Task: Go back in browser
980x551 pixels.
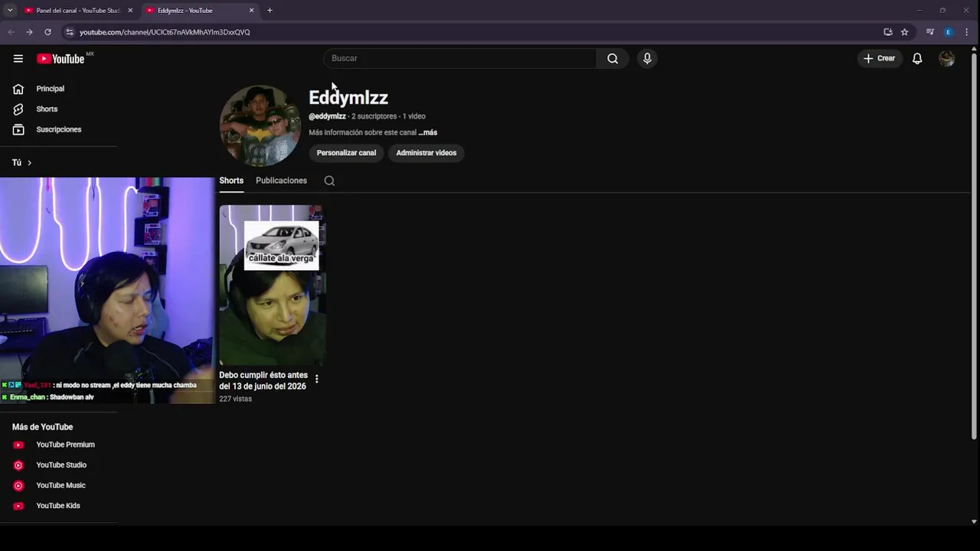Action: (11, 32)
